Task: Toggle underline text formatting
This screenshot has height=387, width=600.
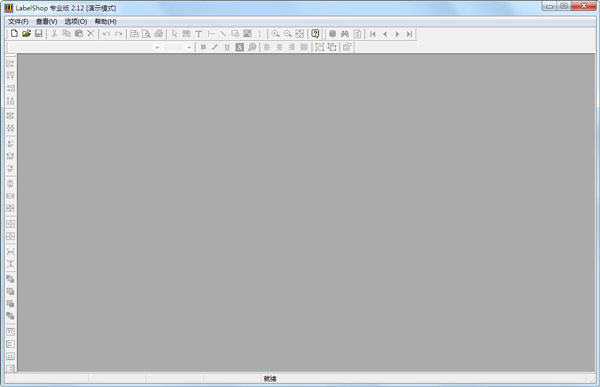Action: pyautogui.click(x=227, y=47)
